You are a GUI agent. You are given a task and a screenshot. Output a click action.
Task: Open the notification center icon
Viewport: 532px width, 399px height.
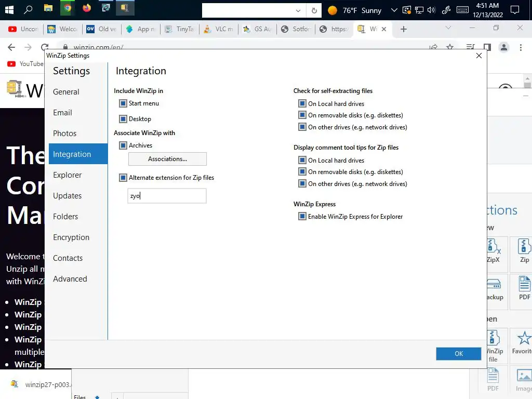coord(515,10)
